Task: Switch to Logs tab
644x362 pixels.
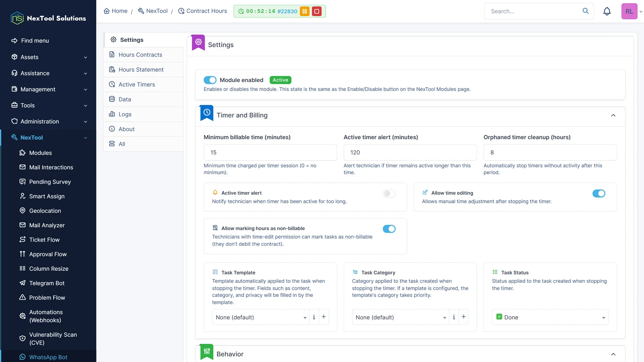Action: (x=143, y=114)
